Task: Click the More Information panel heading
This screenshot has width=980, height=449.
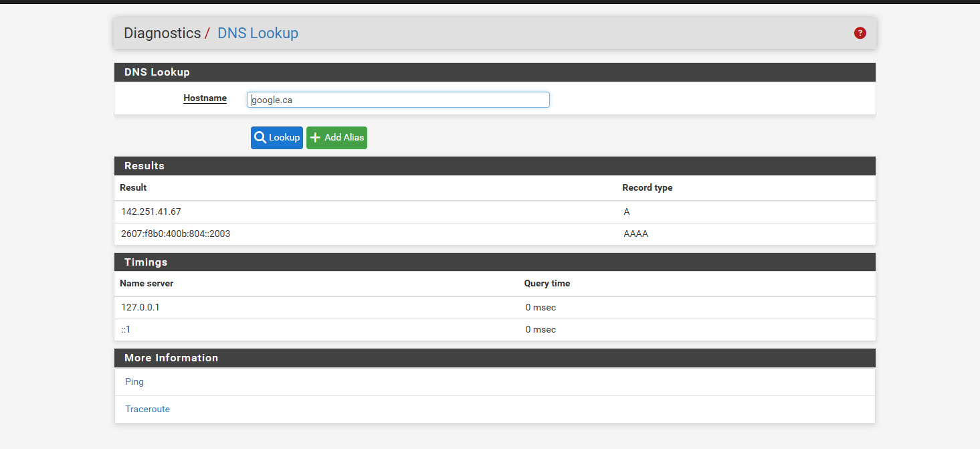Action: click(171, 358)
